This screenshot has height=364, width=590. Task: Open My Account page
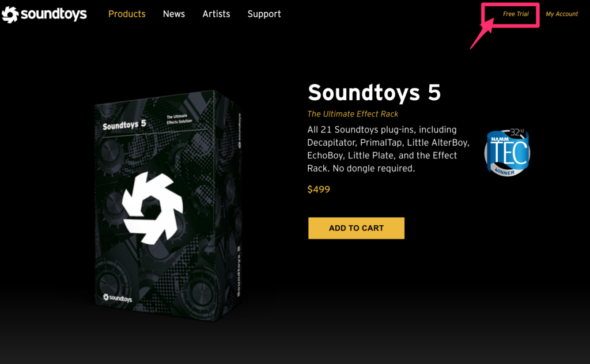[x=562, y=14]
